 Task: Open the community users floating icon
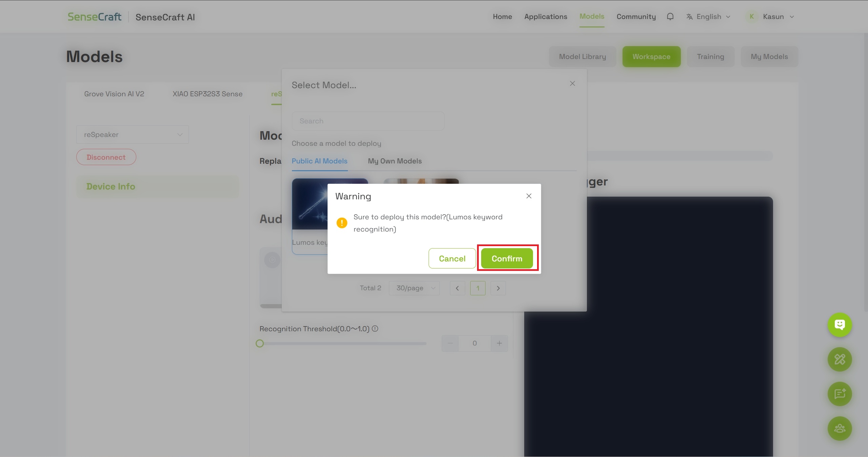840,429
